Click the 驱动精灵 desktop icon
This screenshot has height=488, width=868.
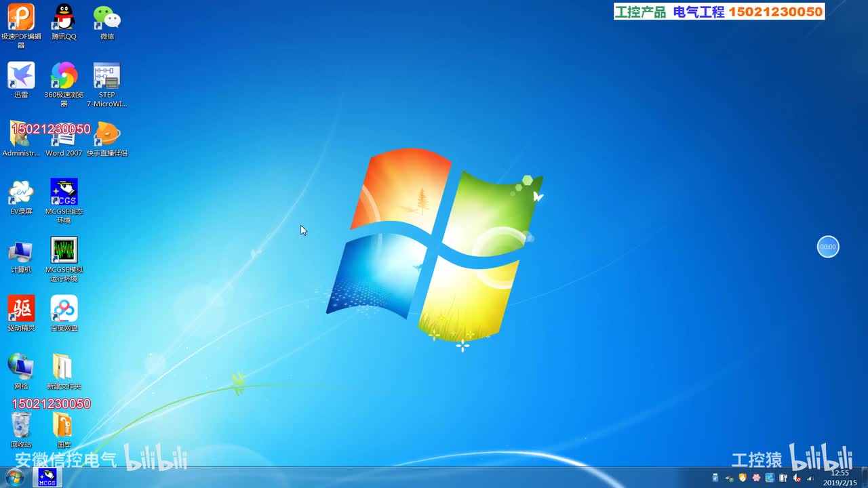21,313
